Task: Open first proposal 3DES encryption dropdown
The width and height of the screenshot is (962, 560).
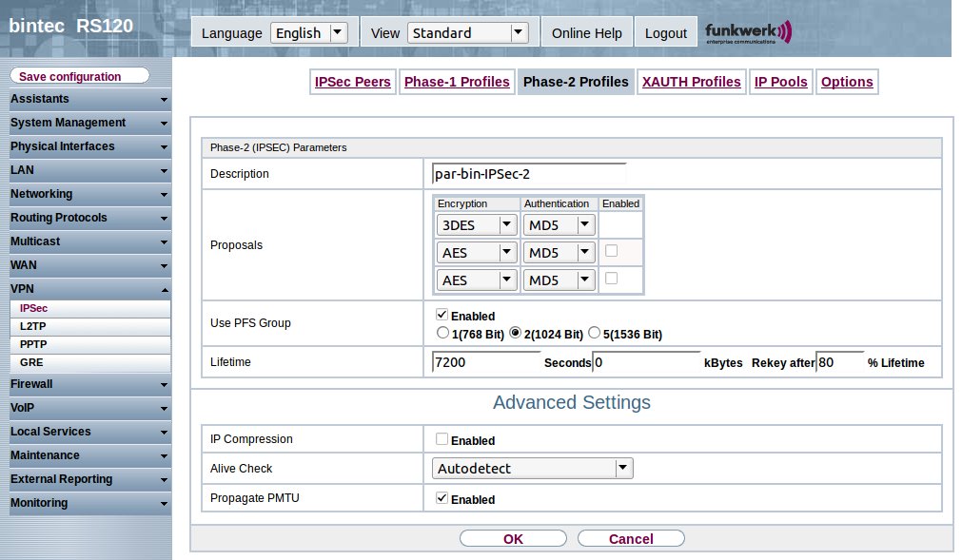Action: [x=476, y=225]
